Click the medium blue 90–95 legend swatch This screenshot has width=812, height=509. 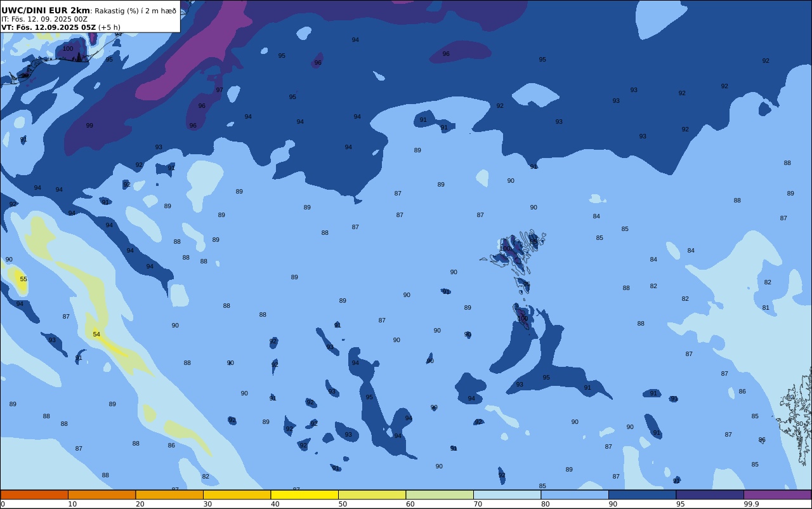click(642, 494)
